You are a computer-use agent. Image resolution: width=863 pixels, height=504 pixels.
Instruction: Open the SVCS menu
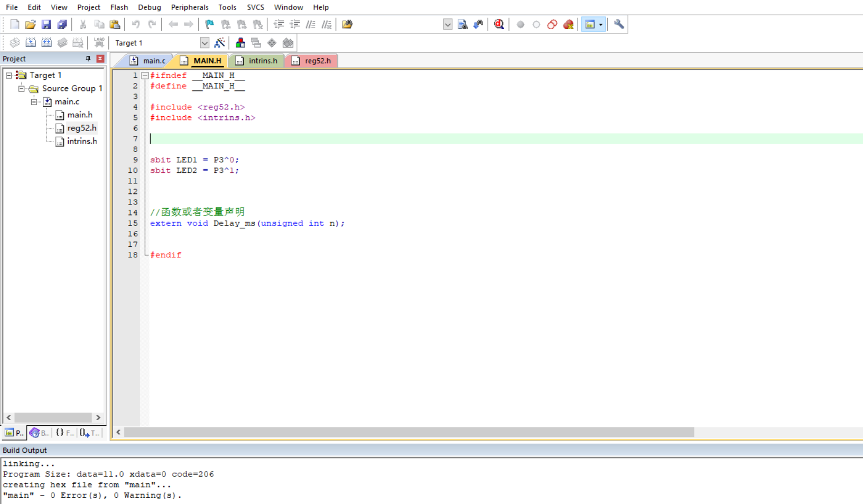click(255, 7)
